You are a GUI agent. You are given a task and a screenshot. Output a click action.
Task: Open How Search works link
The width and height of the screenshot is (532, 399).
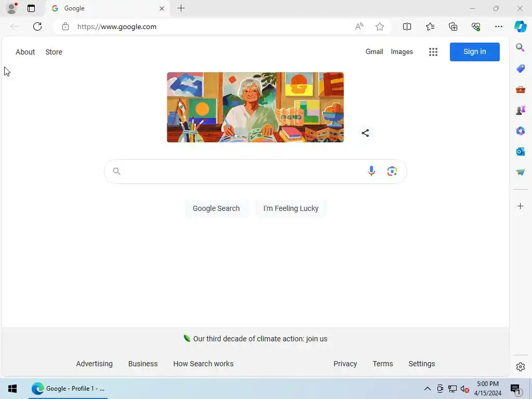tap(203, 364)
